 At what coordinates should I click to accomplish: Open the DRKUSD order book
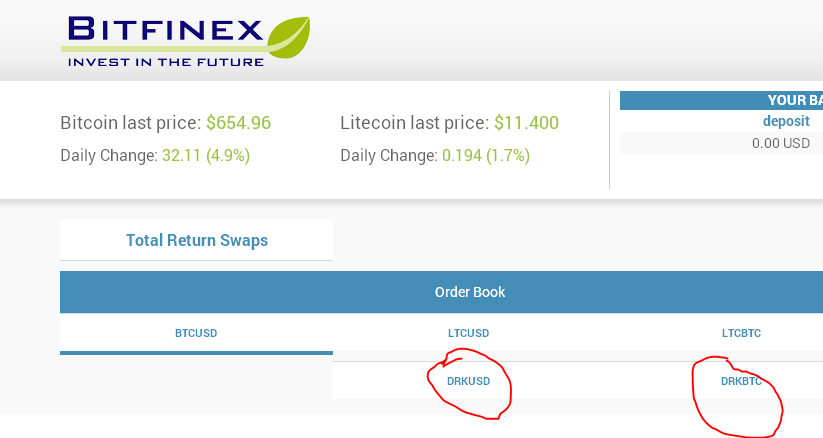(468, 381)
